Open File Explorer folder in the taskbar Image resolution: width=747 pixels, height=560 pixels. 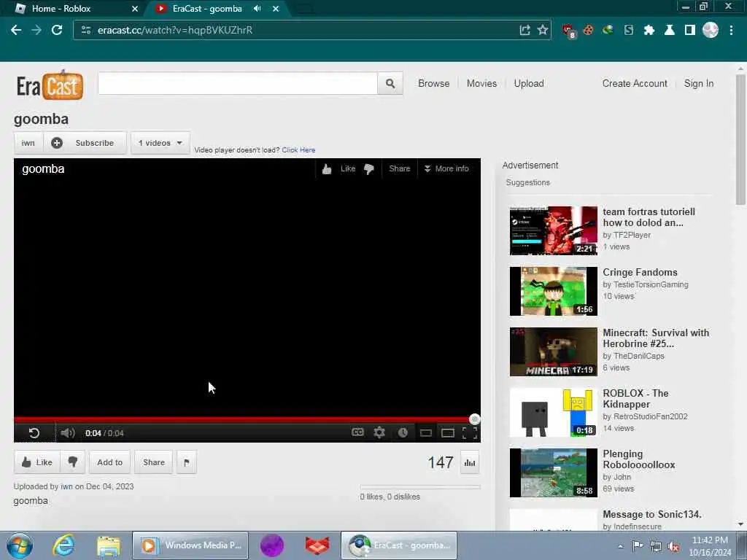pyautogui.click(x=109, y=545)
